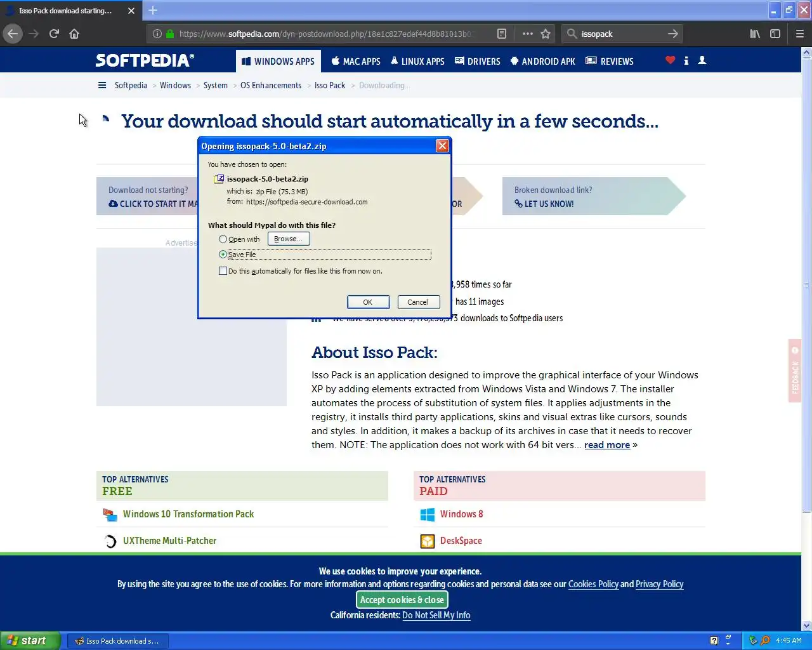Click the browser forward arrow
The width and height of the screenshot is (812, 650).
pyautogui.click(x=34, y=34)
